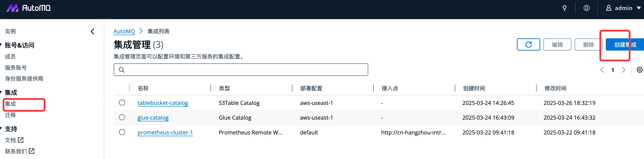Image resolution: width=644 pixels, height=159 pixels.
Task: Open the prometheus-cluster-1 link
Action: point(165,132)
